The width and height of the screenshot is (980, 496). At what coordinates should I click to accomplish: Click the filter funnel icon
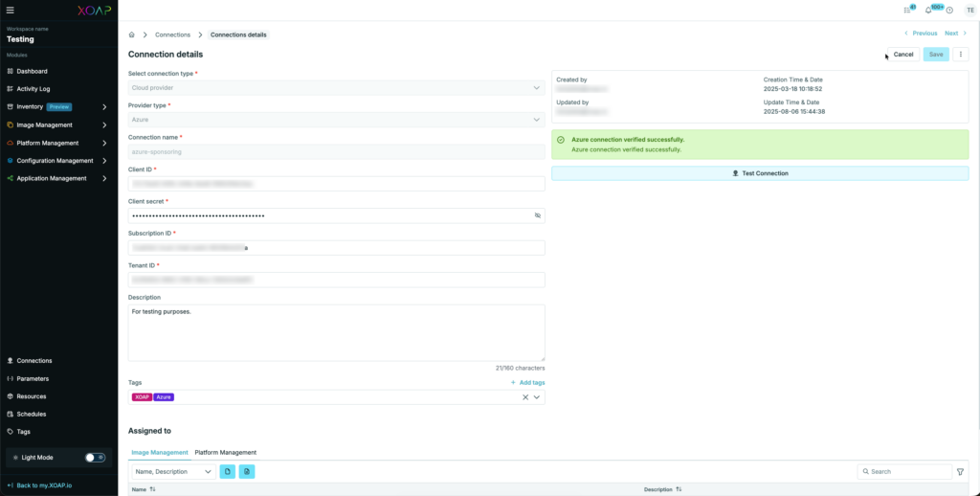point(960,472)
